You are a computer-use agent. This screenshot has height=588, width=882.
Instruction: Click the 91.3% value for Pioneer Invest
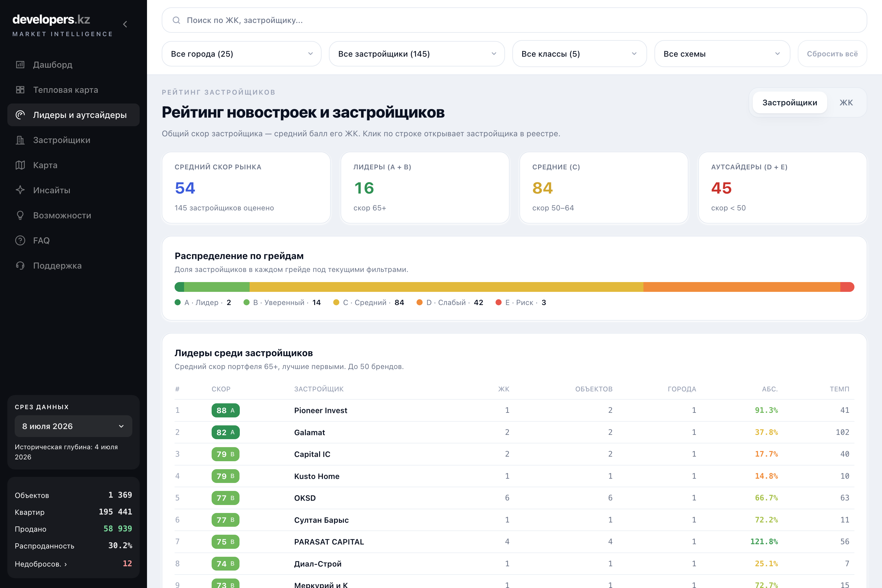(766, 410)
